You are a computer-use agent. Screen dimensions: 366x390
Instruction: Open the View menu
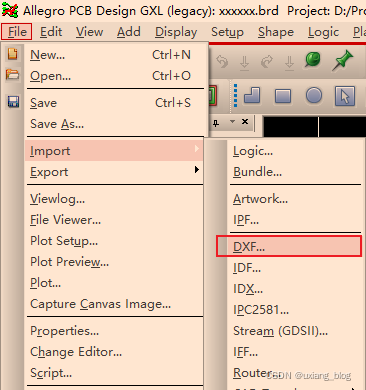click(x=89, y=32)
